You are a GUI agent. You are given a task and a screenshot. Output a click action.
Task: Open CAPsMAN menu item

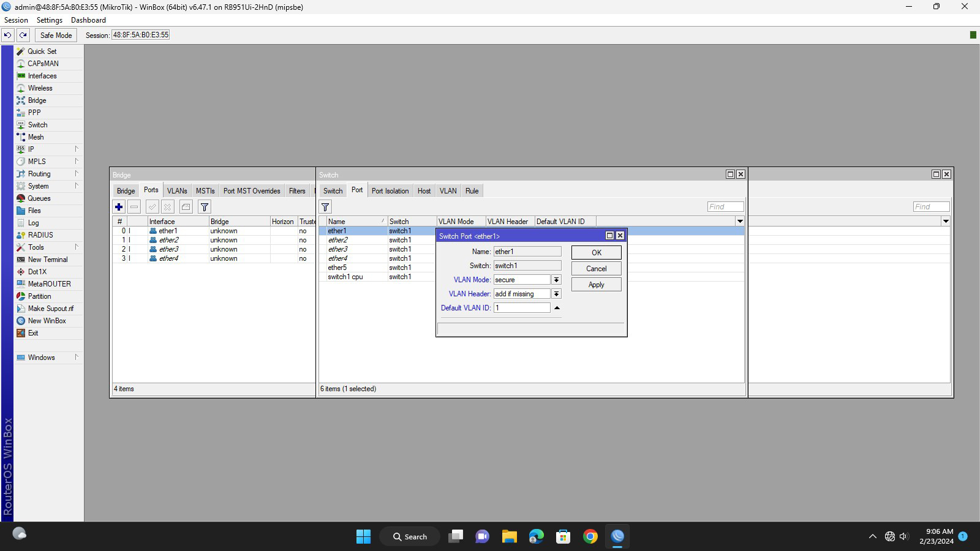click(x=43, y=64)
